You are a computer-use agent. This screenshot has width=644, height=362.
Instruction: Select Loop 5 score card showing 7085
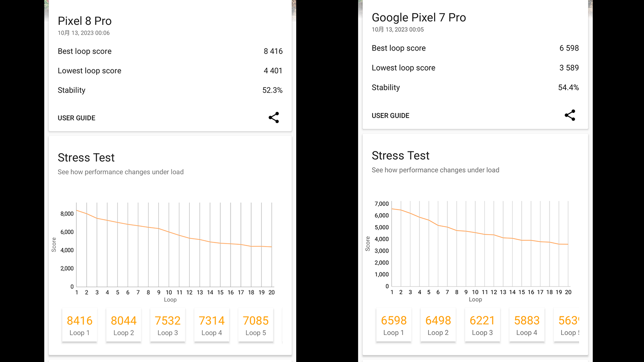click(255, 326)
